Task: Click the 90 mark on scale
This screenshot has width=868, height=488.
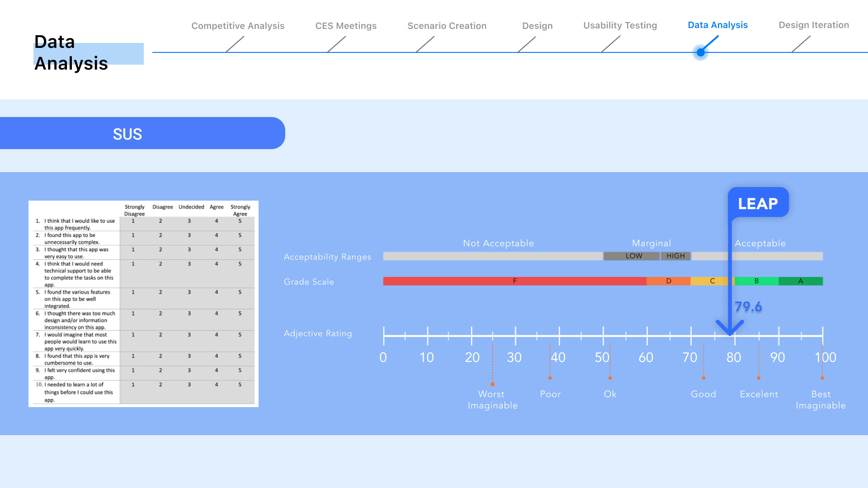Action: coord(778,357)
